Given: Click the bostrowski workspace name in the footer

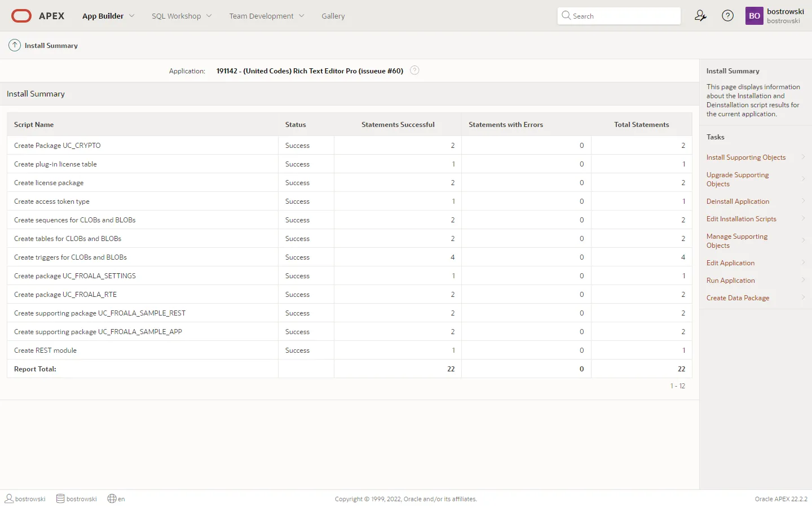Looking at the screenshot, I should [x=82, y=499].
